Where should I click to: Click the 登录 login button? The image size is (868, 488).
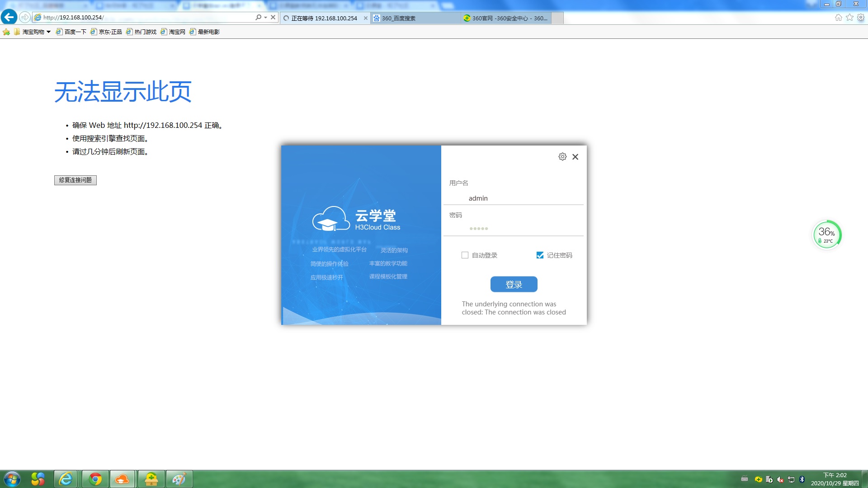click(514, 284)
